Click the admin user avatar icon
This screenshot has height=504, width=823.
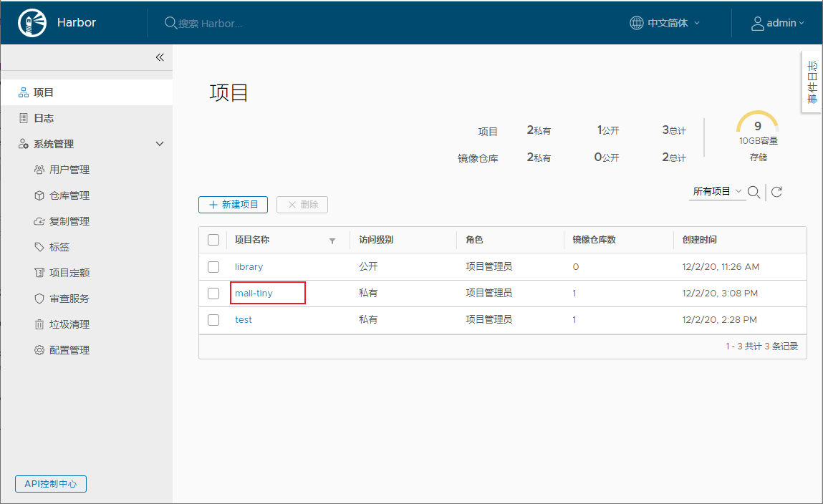(757, 23)
